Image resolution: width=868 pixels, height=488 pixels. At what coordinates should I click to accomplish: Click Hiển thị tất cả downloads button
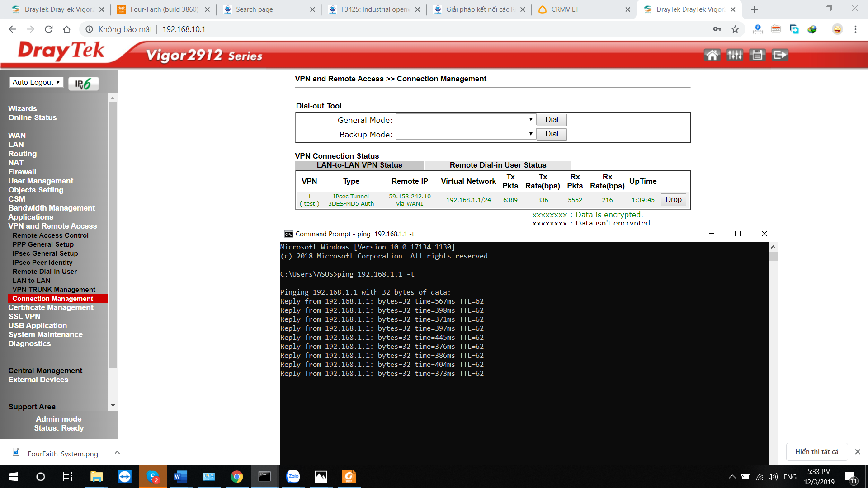(x=816, y=452)
